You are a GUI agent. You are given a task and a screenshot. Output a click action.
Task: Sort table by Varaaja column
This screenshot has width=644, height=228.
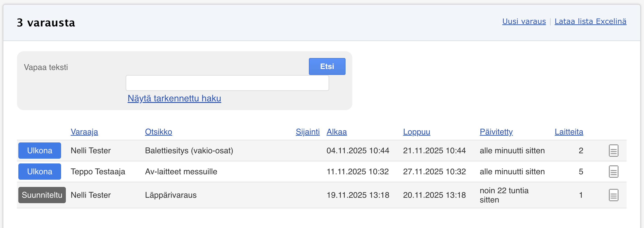(x=84, y=132)
